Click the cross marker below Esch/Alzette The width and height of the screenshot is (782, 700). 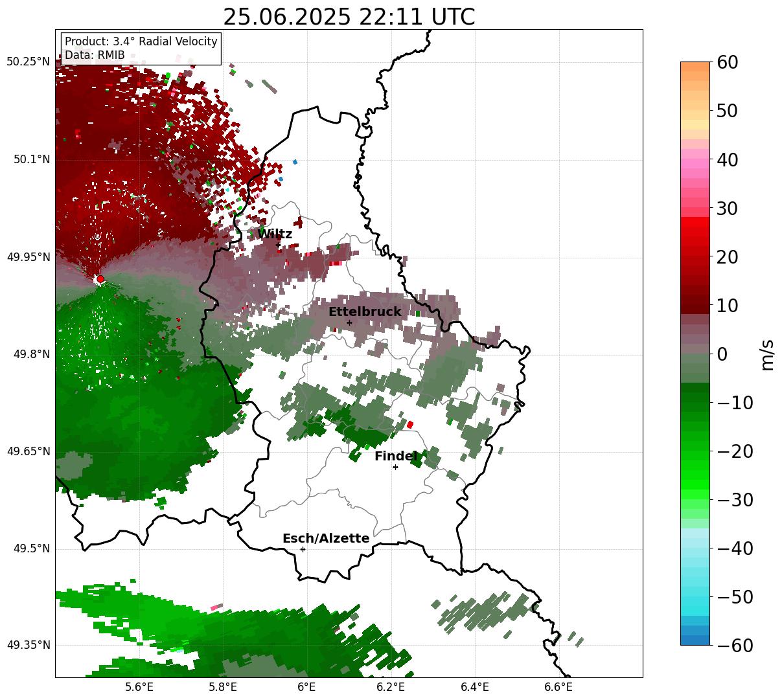[x=303, y=549]
